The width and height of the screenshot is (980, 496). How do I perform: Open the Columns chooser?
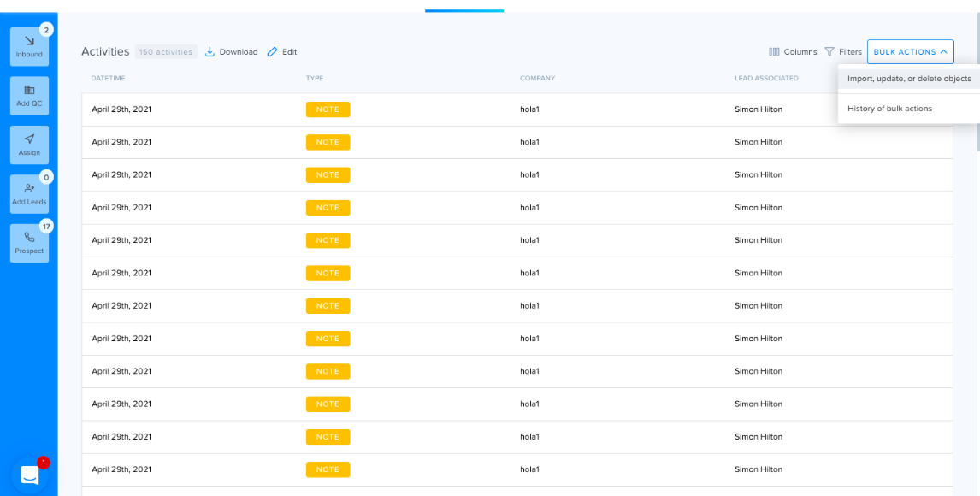[x=793, y=52]
